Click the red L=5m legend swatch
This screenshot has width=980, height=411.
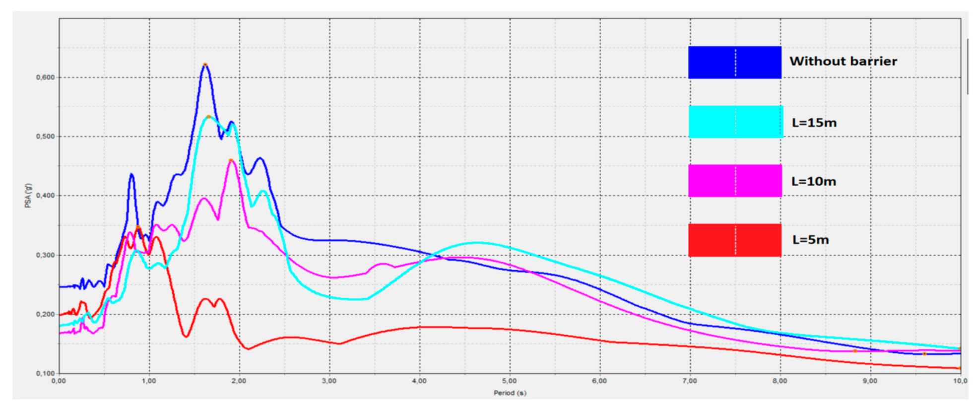point(734,240)
